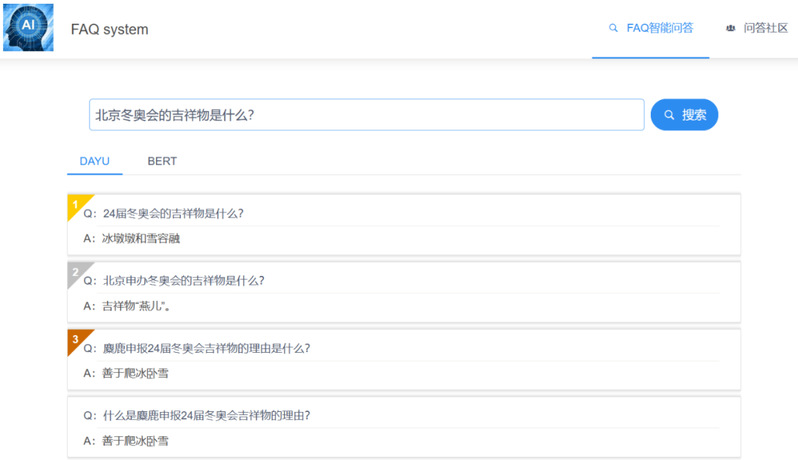Click the gold rank 1 badge
The image size is (798, 460).
coord(77,204)
